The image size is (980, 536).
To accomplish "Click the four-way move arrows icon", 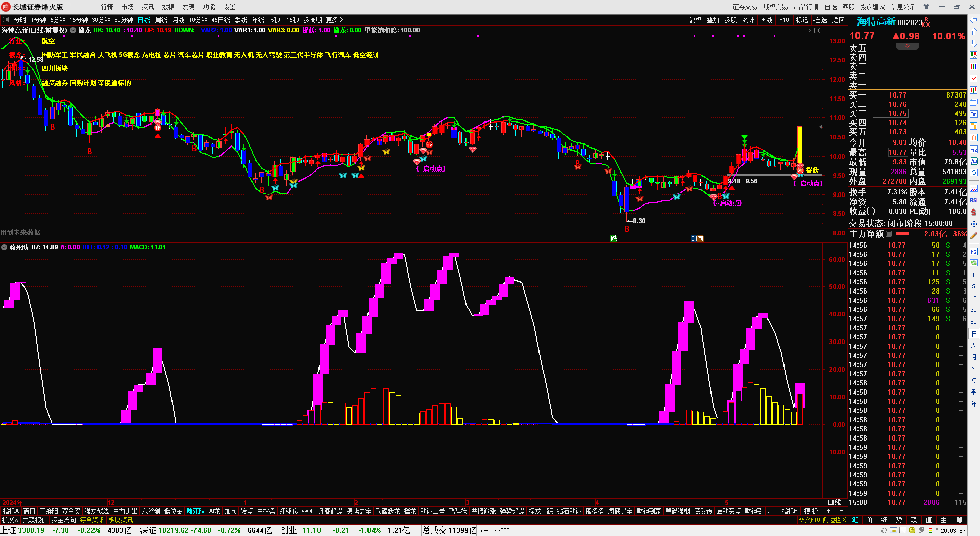I will [x=974, y=224].
